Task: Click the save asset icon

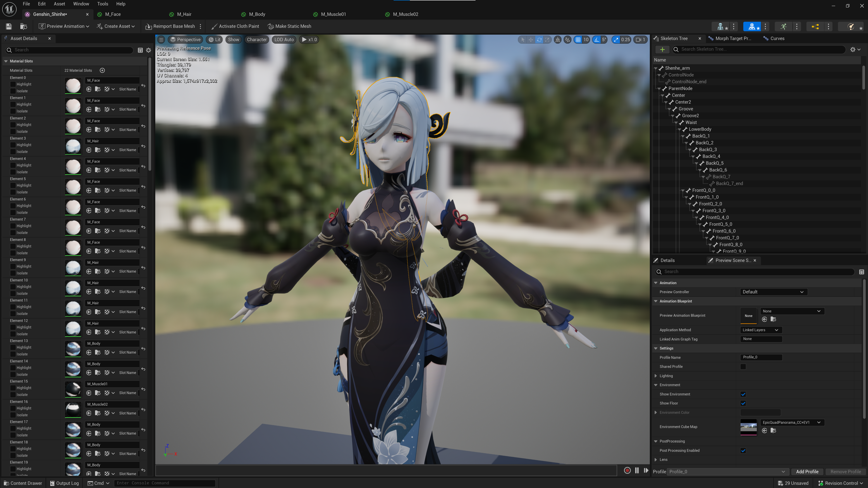Action: pyautogui.click(x=9, y=26)
